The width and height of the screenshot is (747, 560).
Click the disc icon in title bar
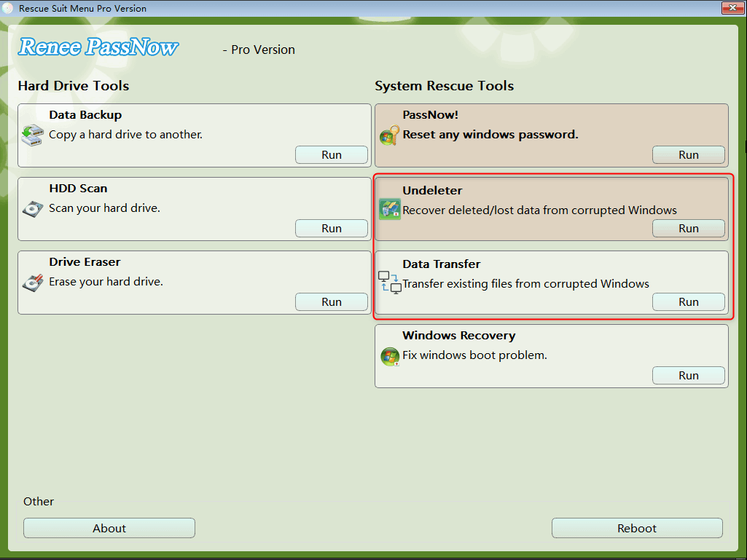tap(7, 8)
